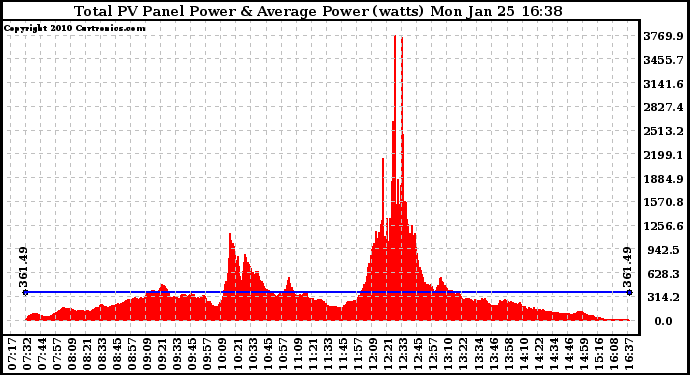Viewport: 690px width, 375px height.
Task: Click the '12:21' time label
Action: [388, 354]
